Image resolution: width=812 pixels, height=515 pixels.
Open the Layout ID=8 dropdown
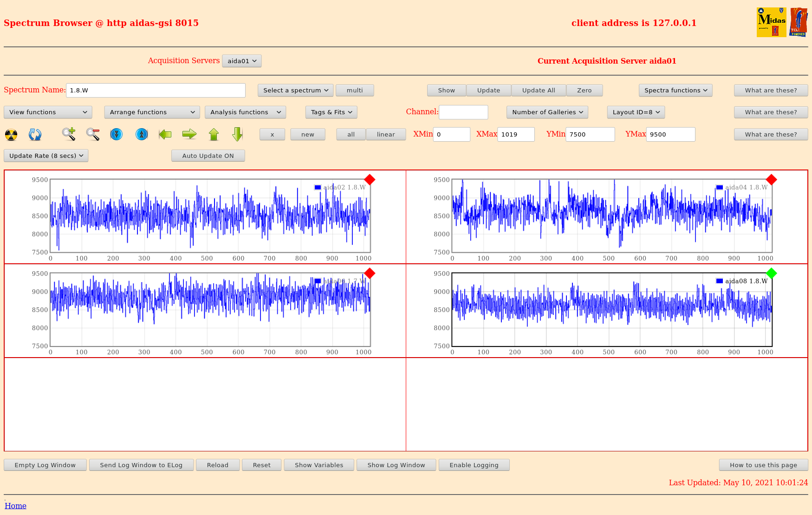click(636, 112)
